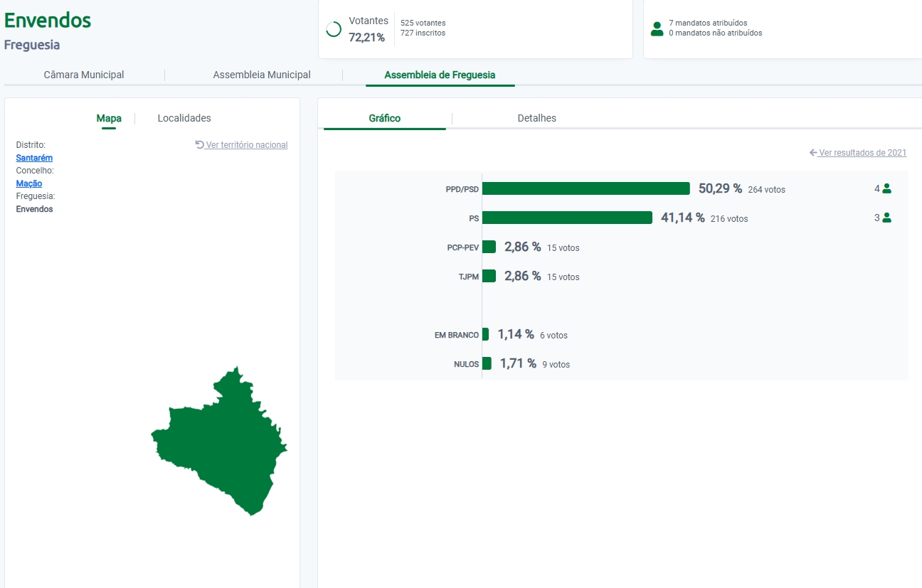Screen dimensions: 922x588
Task: Click the mandates person icon in header
Action: point(657,28)
